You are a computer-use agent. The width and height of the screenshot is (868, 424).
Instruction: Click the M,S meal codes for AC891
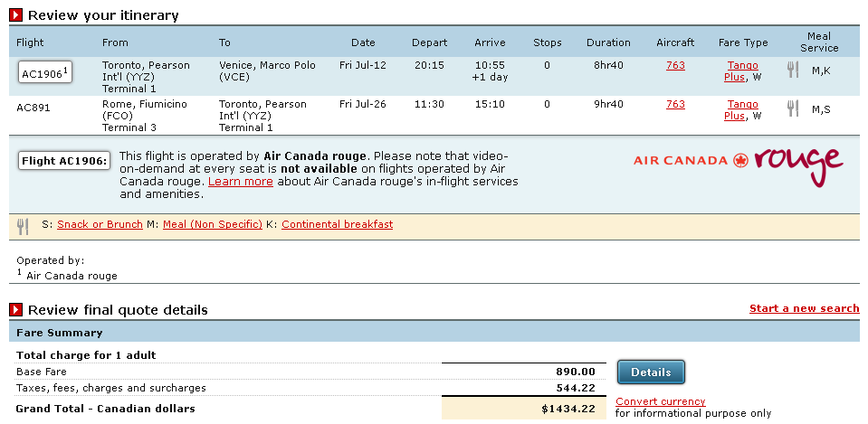point(821,109)
